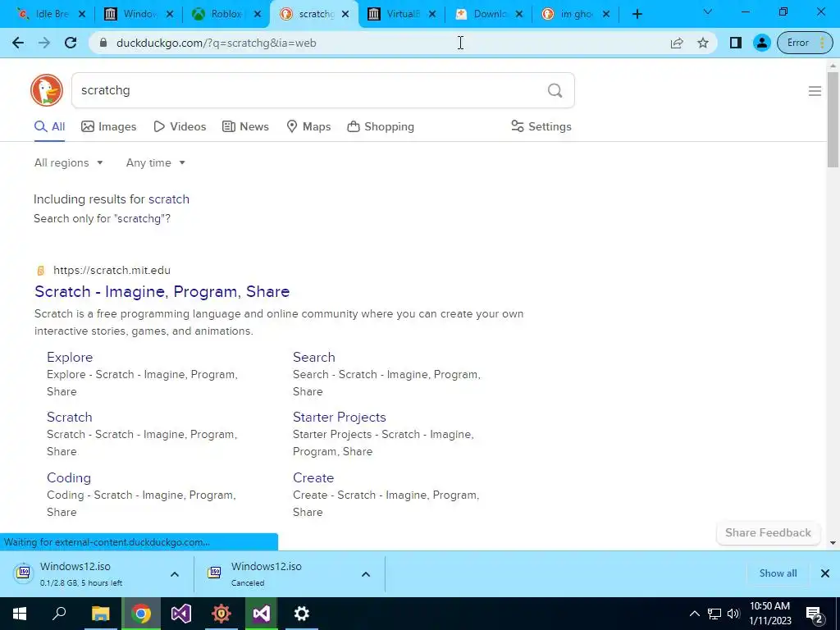Image resolution: width=840 pixels, height=630 pixels.
Task: Open the DuckDuckGo hamburger menu
Action: (815, 91)
